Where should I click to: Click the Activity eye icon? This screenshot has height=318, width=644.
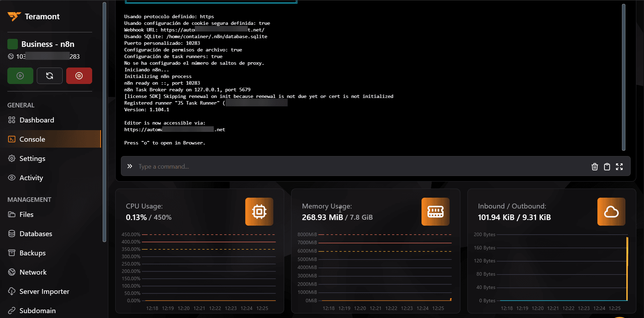coord(12,178)
